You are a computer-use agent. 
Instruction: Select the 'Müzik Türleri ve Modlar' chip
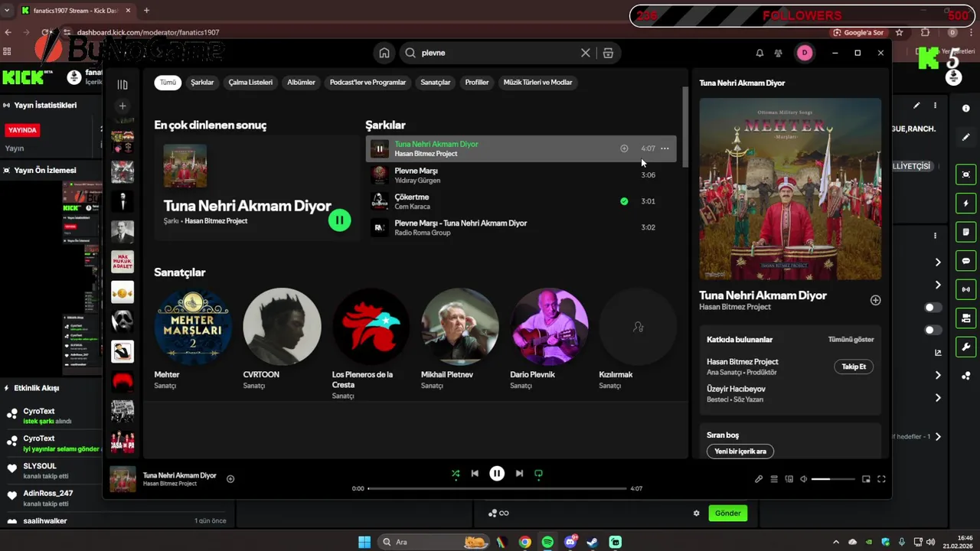pos(537,82)
